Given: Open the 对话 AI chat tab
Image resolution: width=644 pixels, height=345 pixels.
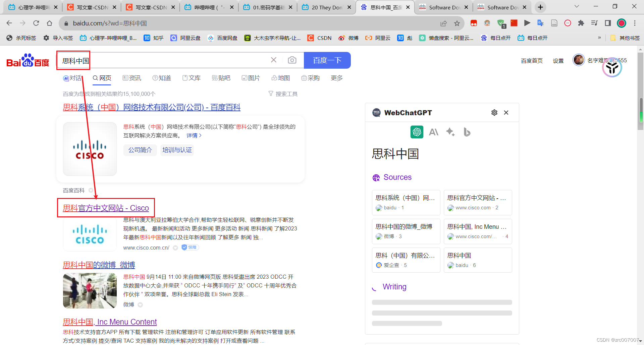Looking at the screenshot, I should pos(72,78).
